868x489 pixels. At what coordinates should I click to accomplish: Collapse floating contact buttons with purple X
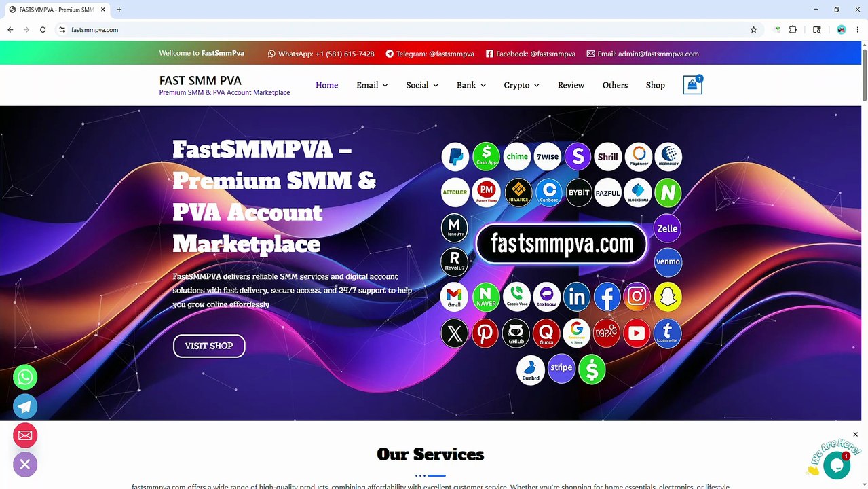pos(25,465)
